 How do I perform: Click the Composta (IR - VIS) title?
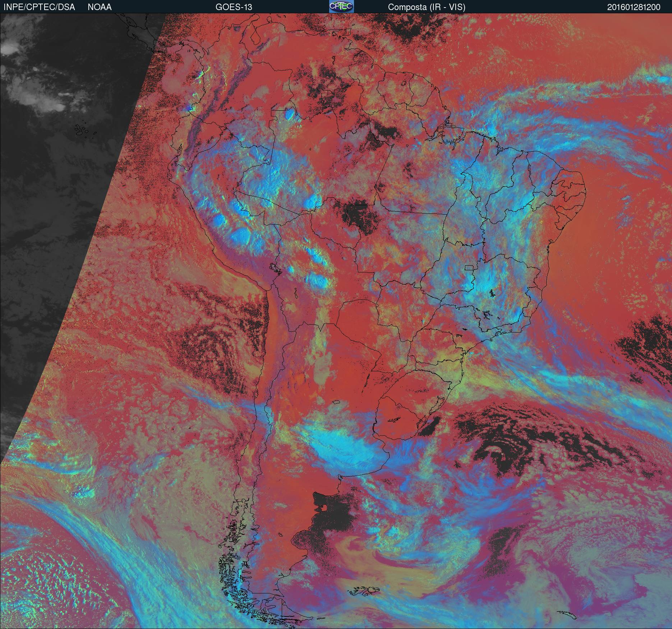(427, 7)
